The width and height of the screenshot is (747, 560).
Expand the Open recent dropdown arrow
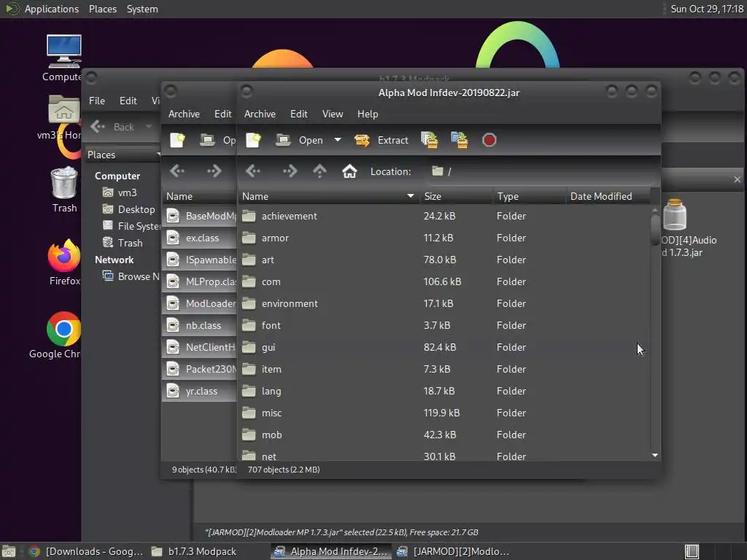coord(338,140)
